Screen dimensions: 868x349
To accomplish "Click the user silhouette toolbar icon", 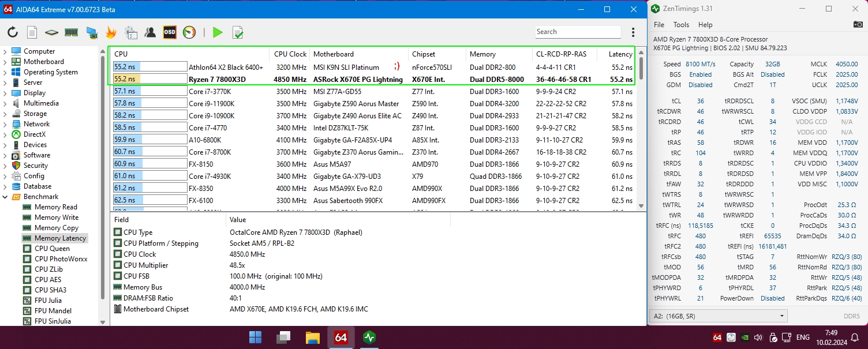I will click(150, 32).
